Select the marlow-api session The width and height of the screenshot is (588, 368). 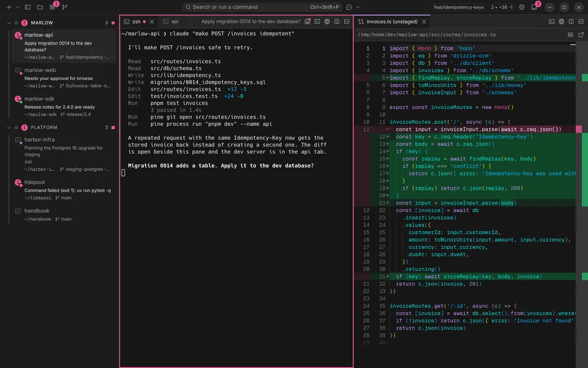coord(64,46)
